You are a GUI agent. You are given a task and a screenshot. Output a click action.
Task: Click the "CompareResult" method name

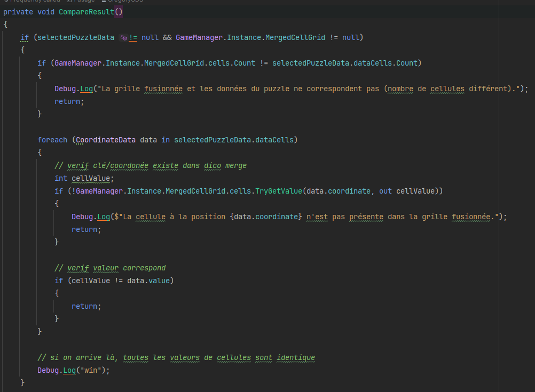(86, 12)
